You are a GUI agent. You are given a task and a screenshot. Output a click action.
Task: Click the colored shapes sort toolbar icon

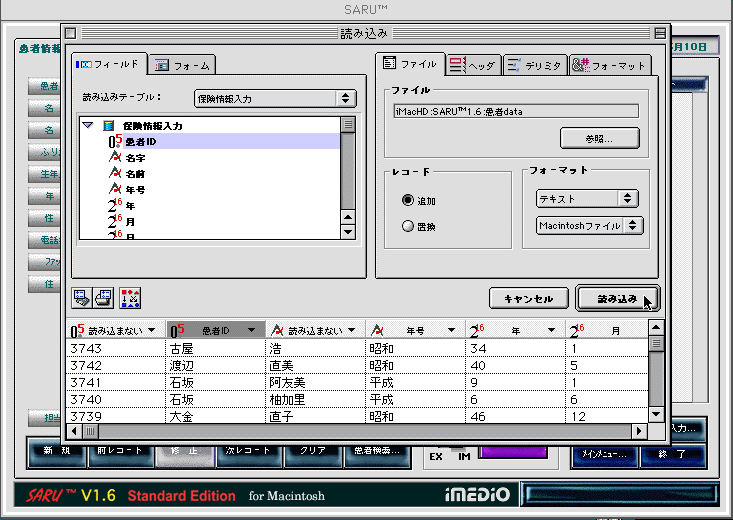point(130,298)
